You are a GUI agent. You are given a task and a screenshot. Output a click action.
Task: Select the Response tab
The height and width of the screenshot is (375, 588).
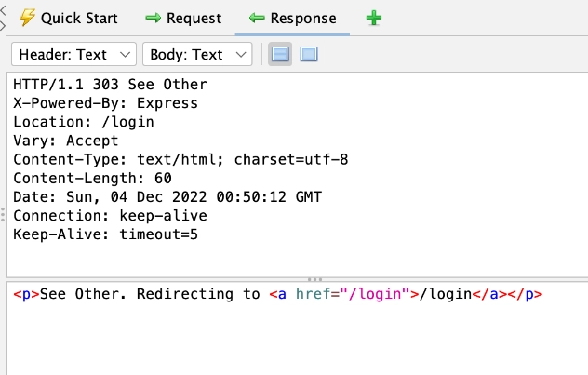(292, 18)
